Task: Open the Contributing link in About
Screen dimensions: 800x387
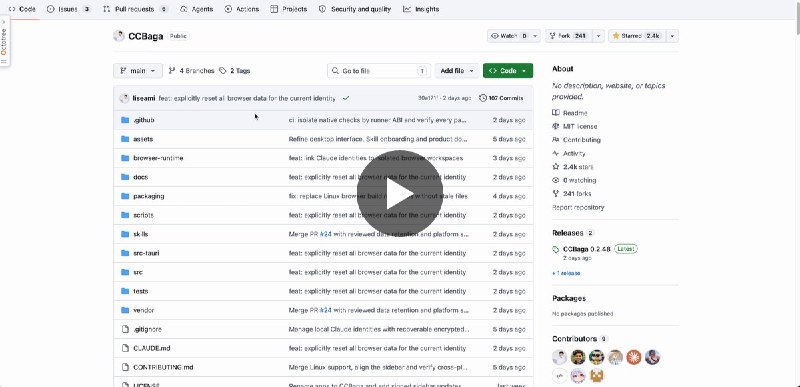Action: [x=576, y=140]
